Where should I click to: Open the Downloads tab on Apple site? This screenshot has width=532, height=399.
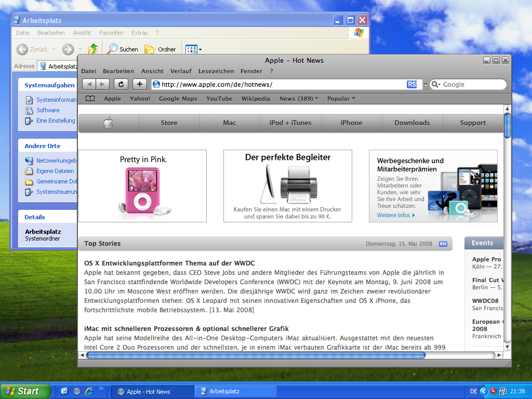pos(412,123)
